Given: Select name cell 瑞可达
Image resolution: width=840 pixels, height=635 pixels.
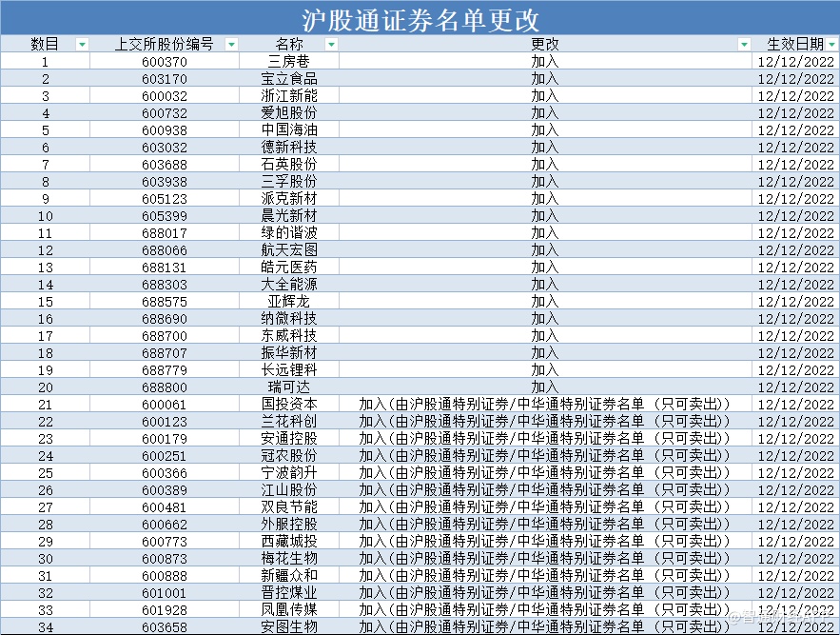Looking at the screenshot, I should tap(289, 387).
